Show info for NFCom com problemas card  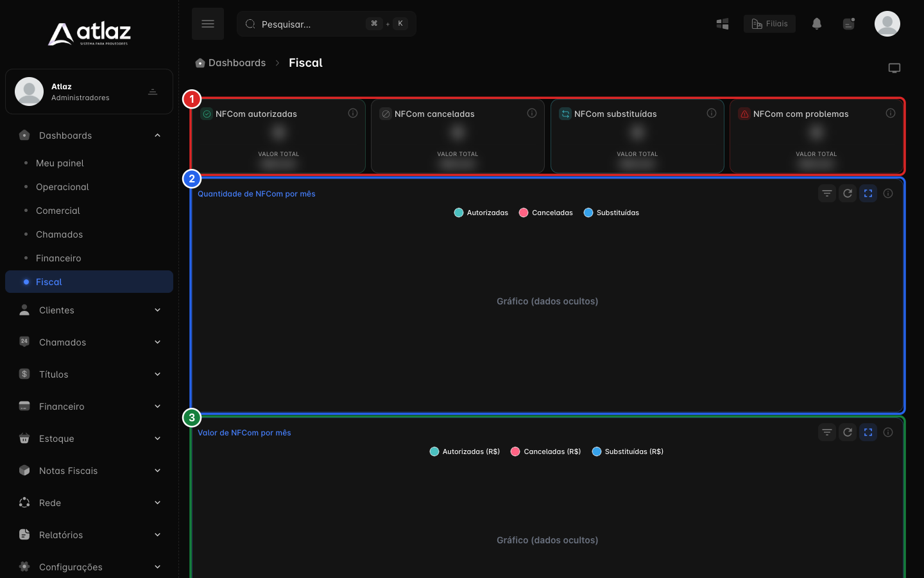pyautogui.click(x=891, y=113)
